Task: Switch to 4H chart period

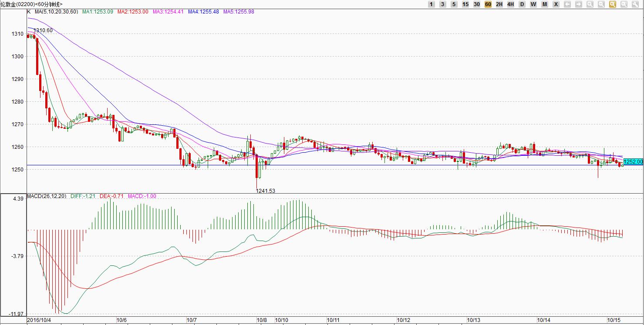Action: coord(510,4)
